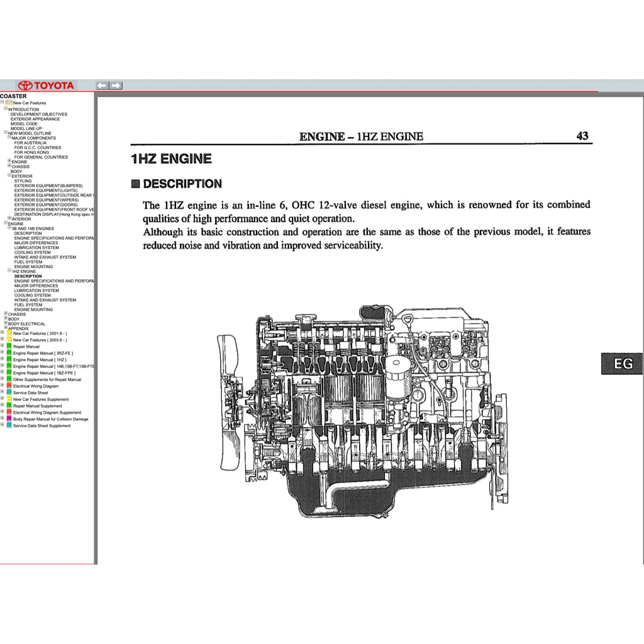Collapse the 1HZ ENGINE section
644x644 pixels.
click(x=8, y=271)
